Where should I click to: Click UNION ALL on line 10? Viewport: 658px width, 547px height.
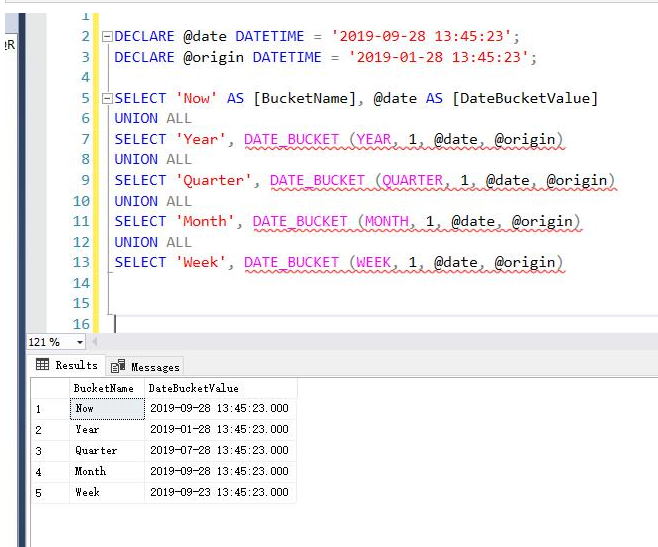click(153, 201)
